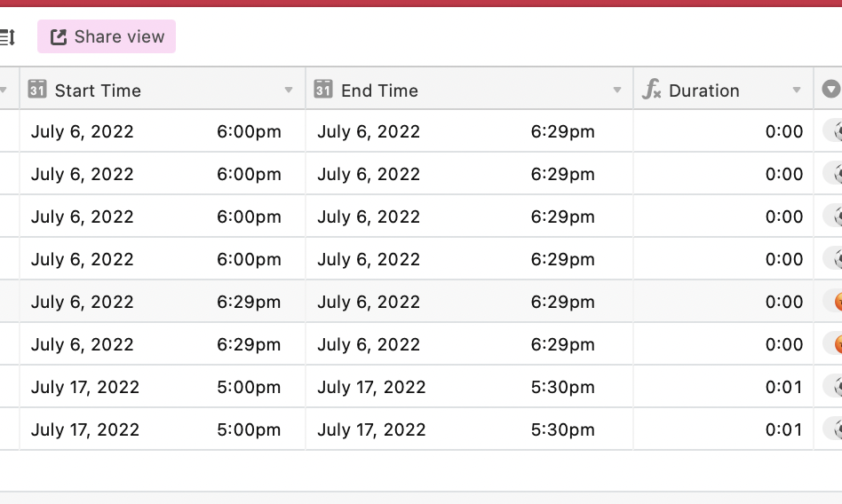Select the Duration column header

click(723, 89)
